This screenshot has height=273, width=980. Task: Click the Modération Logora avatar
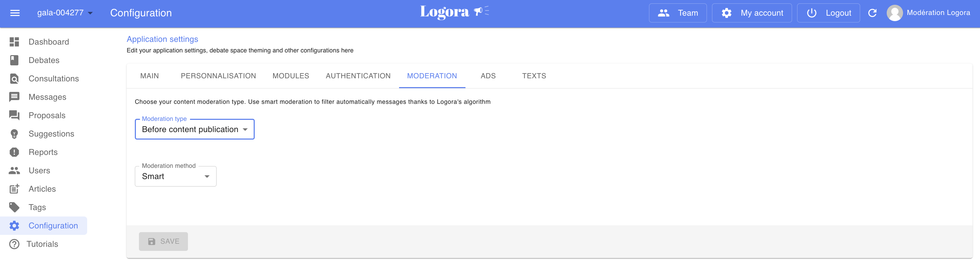tap(895, 13)
